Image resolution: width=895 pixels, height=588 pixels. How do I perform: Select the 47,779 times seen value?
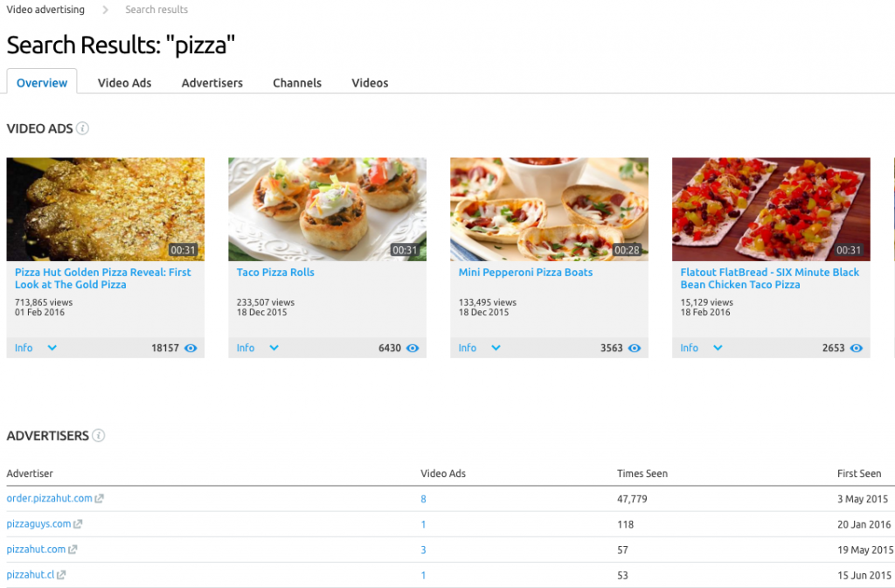(632, 499)
